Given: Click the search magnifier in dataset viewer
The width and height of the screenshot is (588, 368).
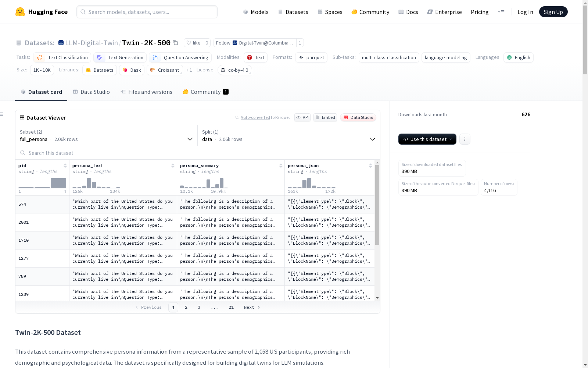Looking at the screenshot, I should (23, 153).
